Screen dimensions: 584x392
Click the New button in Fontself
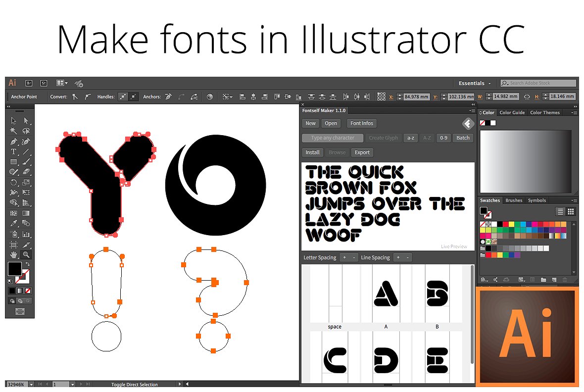point(310,123)
